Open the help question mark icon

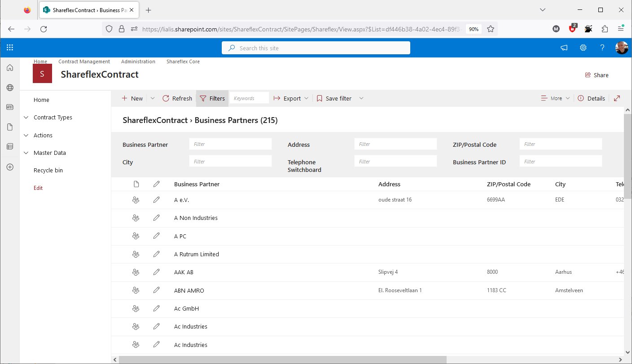(603, 48)
